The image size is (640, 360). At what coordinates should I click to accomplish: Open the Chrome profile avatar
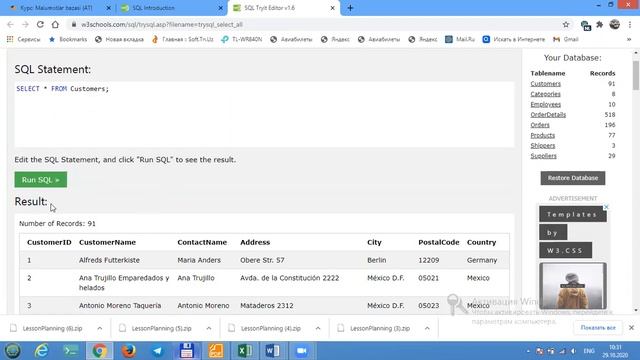click(615, 24)
